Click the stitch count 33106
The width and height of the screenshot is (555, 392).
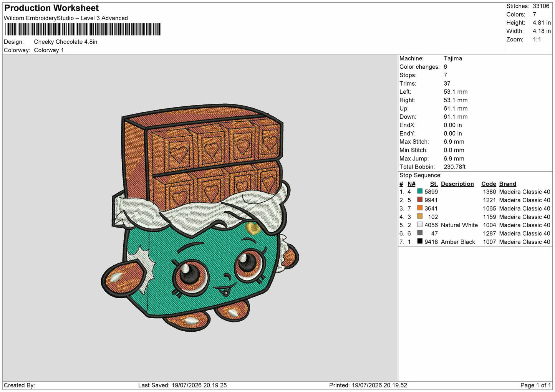coord(541,6)
